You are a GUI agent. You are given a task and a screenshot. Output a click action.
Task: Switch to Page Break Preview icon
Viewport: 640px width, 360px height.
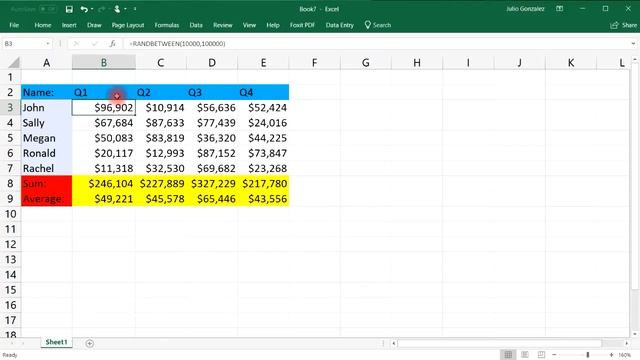(541, 355)
